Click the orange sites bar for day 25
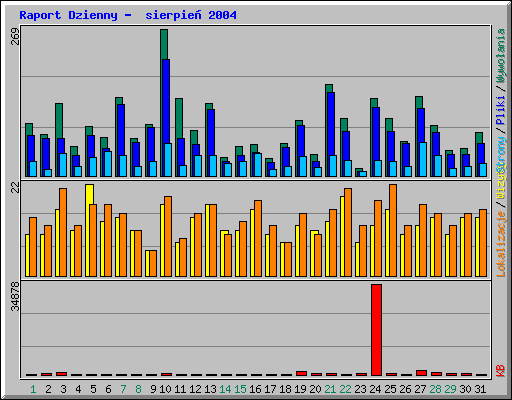 (x=393, y=230)
